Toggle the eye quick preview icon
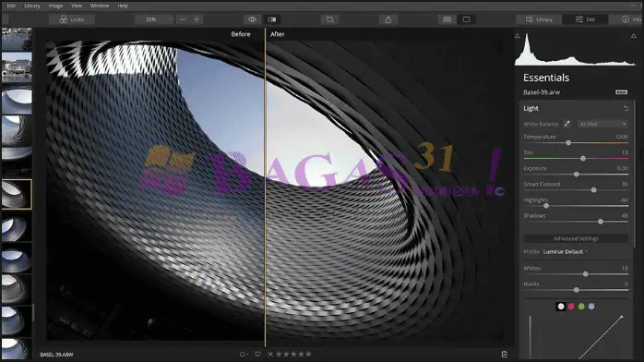 [x=252, y=19]
